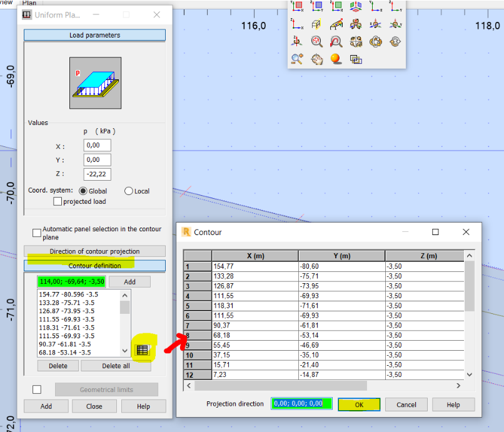Open the View menu
The width and height of the screenshot is (504, 432).
click(7, 2)
